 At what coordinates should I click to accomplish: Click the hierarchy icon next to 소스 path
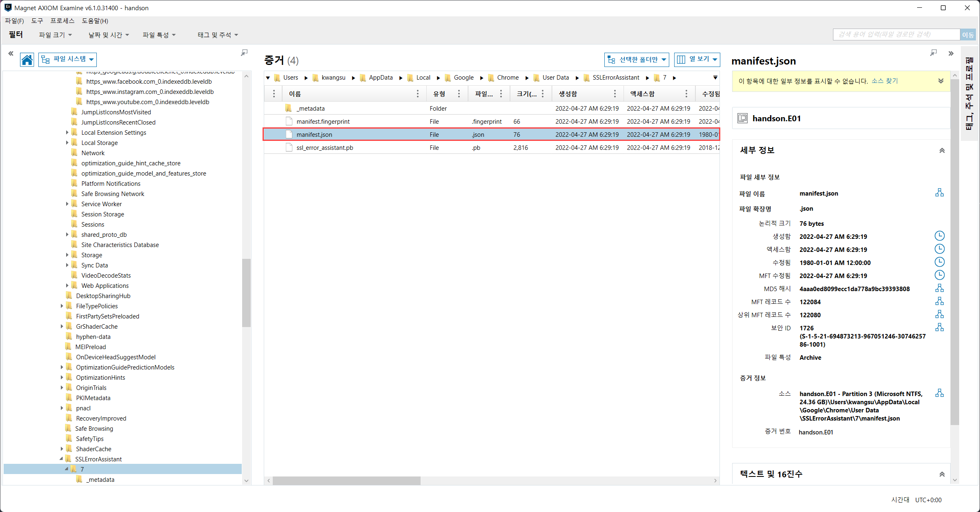940,393
